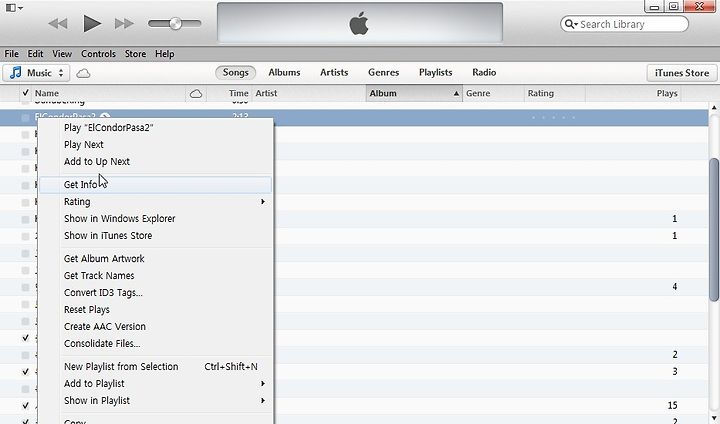Choose Create AAC Version
This screenshot has height=424, width=720.
coord(156,327)
